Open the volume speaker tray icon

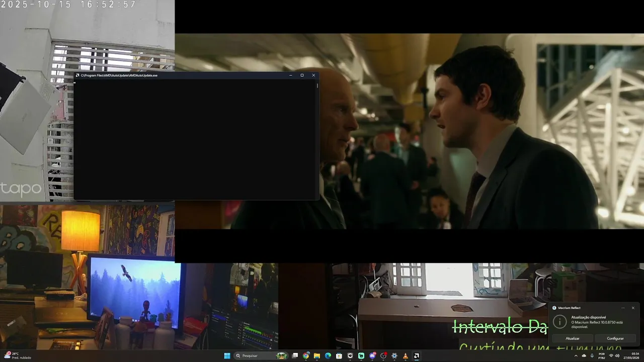(x=617, y=355)
